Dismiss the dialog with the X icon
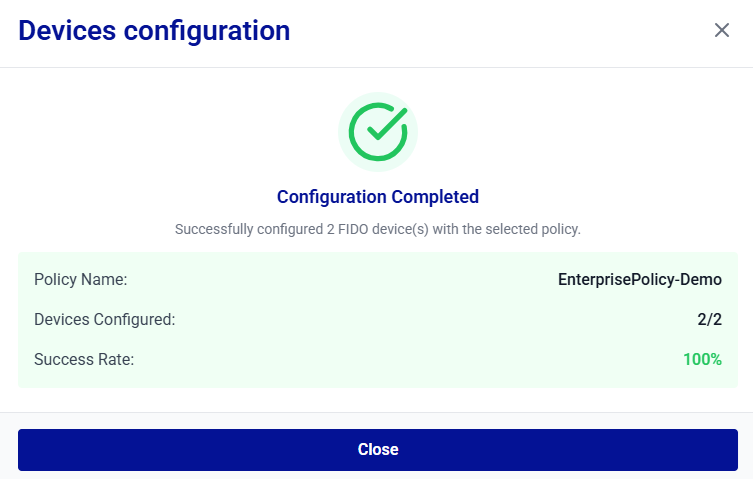The image size is (753, 479). [x=722, y=30]
